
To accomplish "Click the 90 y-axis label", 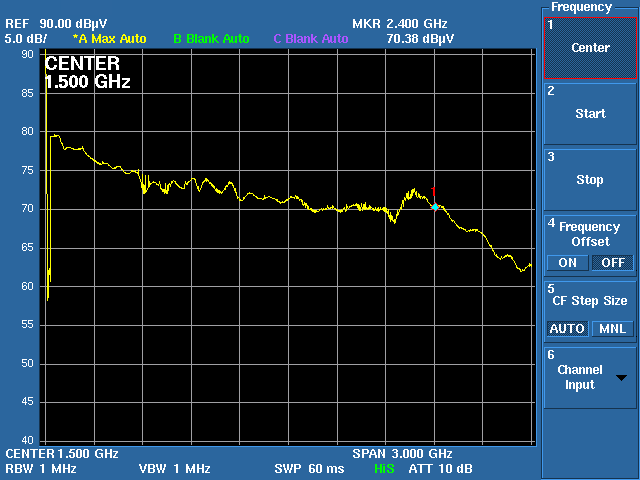I will coord(28,54).
